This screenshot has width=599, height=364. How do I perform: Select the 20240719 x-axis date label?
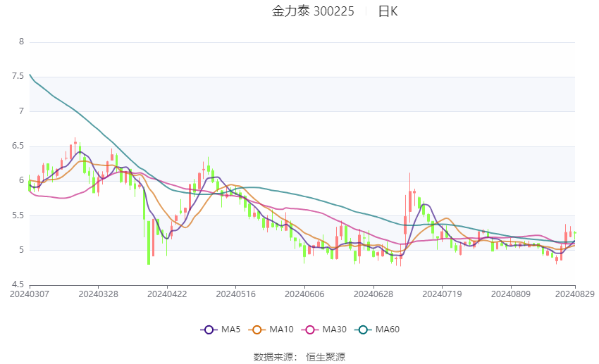coord(442,294)
